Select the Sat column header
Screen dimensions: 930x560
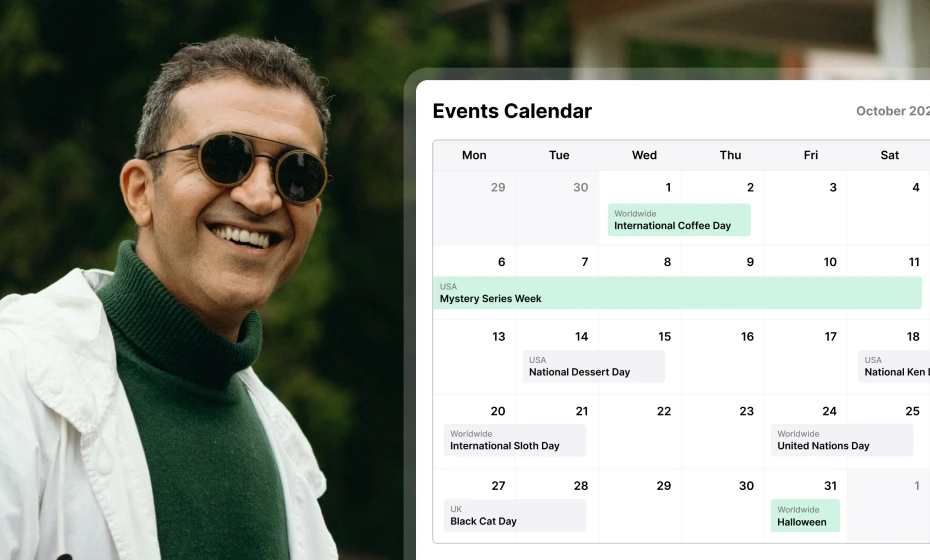889,155
